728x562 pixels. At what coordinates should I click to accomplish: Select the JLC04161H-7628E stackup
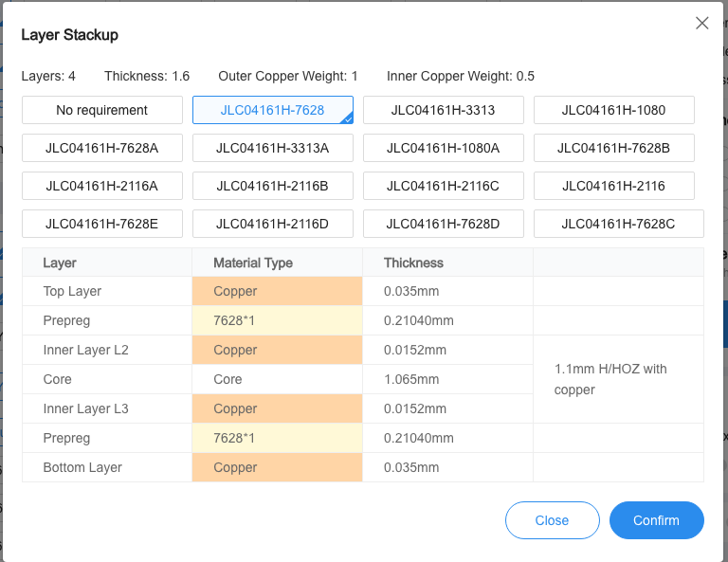[x=102, y=224]
